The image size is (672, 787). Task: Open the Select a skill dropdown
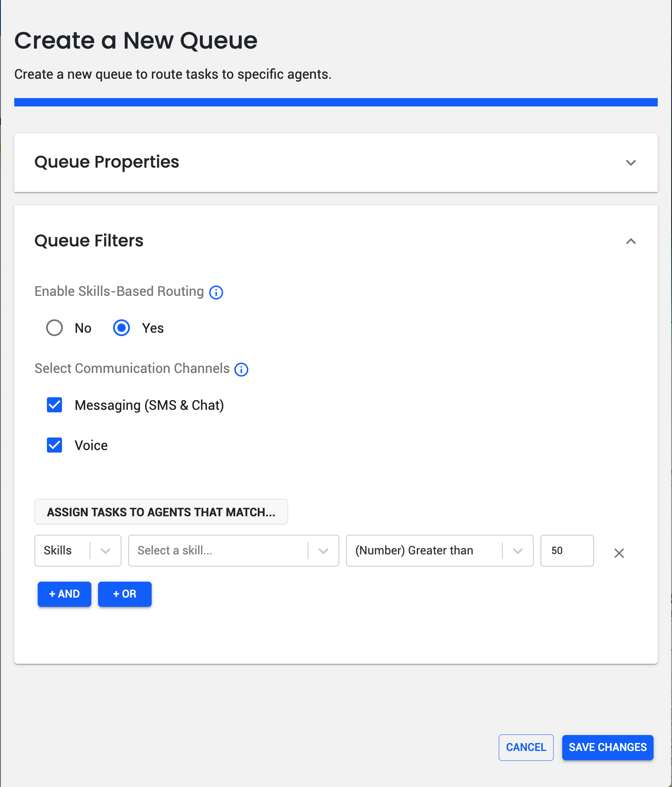[x=234, y=551]
